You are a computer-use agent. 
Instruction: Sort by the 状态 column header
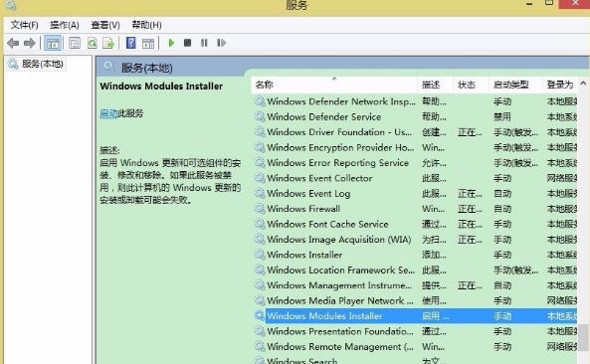coord(471,85)
